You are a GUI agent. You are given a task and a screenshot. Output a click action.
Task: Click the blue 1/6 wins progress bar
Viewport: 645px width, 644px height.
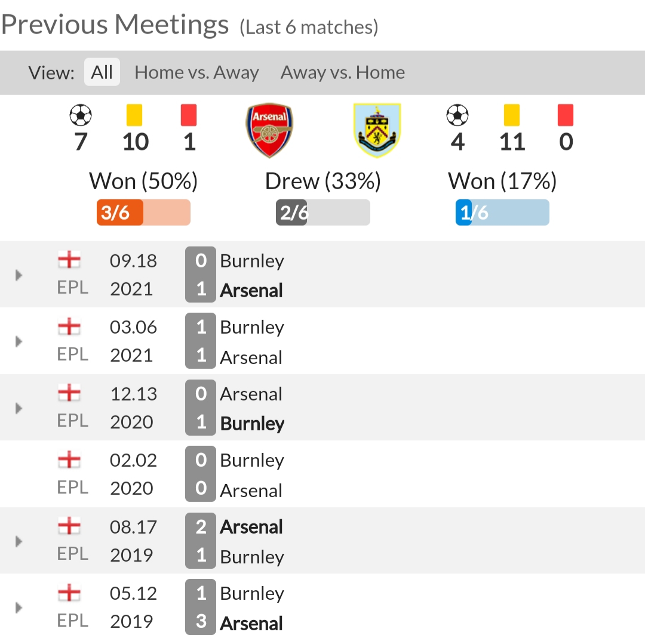[502, 212]
